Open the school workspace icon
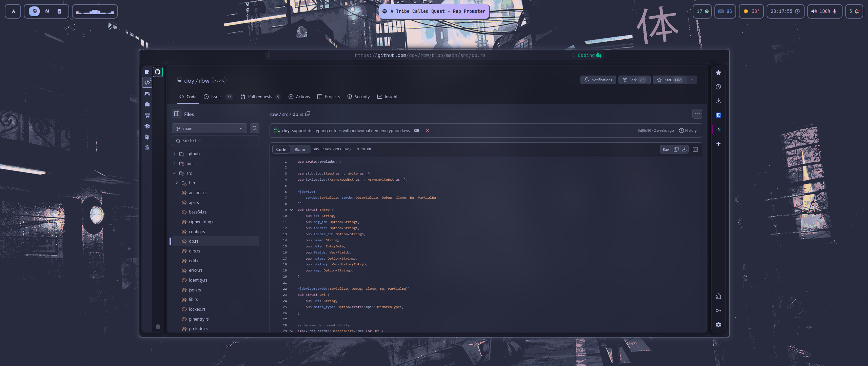868x366 pixels. click(147, 126)
